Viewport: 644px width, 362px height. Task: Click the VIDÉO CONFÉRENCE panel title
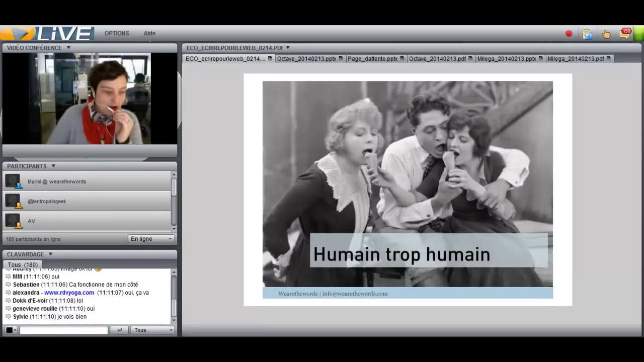[34, 48]
